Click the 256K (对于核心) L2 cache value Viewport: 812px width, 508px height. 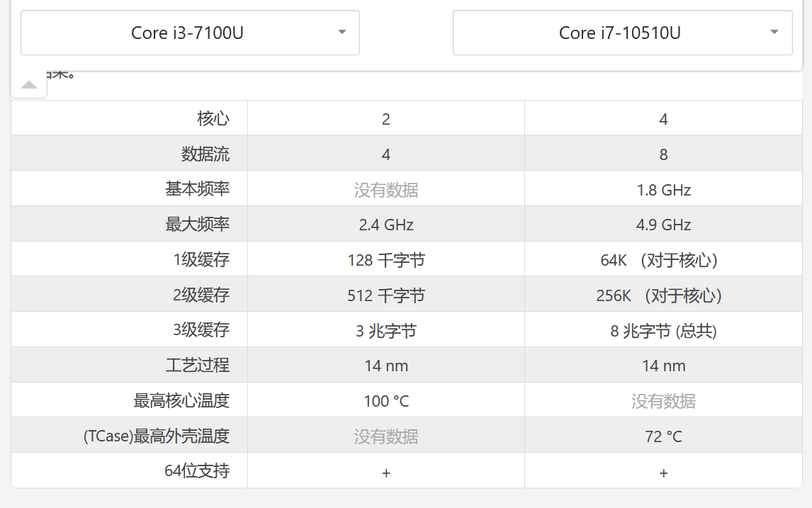pyautogui.click(x=659, y=295)
